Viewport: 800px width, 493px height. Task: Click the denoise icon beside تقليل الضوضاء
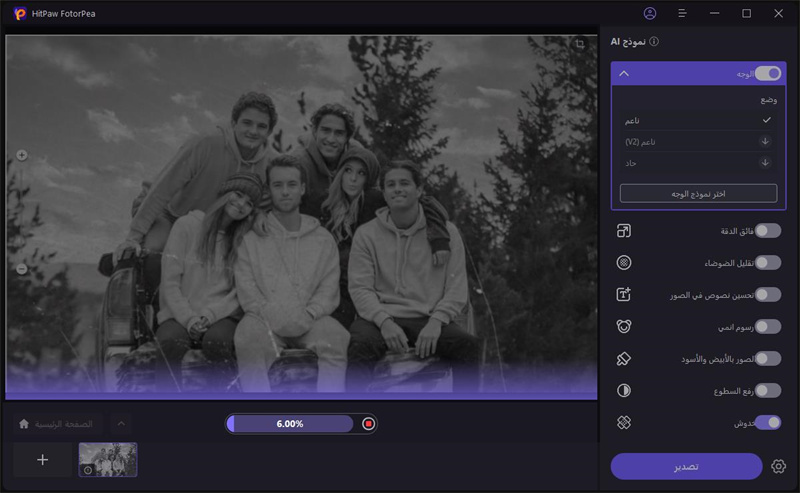[623, 263]
